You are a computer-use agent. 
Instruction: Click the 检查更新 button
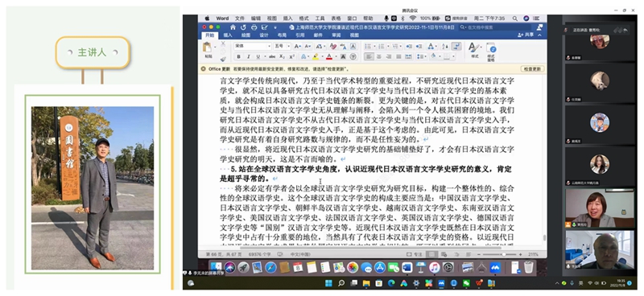(x=532, y=69)
